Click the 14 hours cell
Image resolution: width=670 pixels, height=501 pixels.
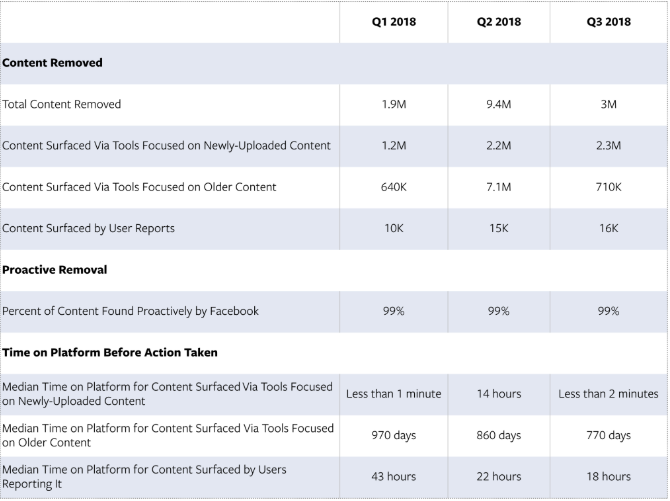[x=499, y=394]
